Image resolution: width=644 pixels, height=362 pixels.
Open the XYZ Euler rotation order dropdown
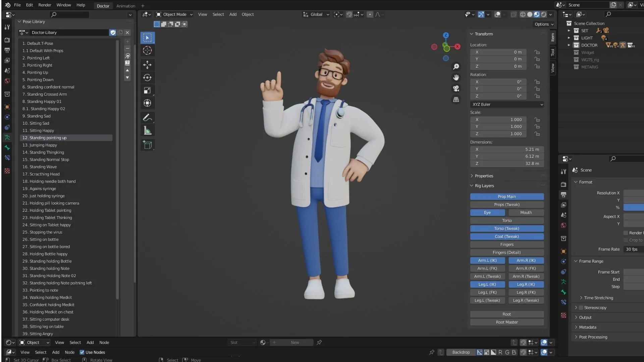tap(507, 104)
